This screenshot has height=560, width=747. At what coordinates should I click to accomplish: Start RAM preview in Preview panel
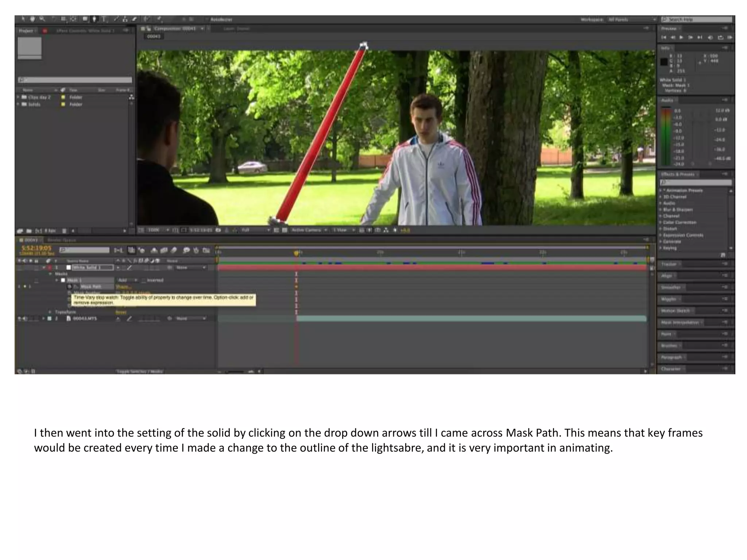pyautogui.click(x=729, y=38)
